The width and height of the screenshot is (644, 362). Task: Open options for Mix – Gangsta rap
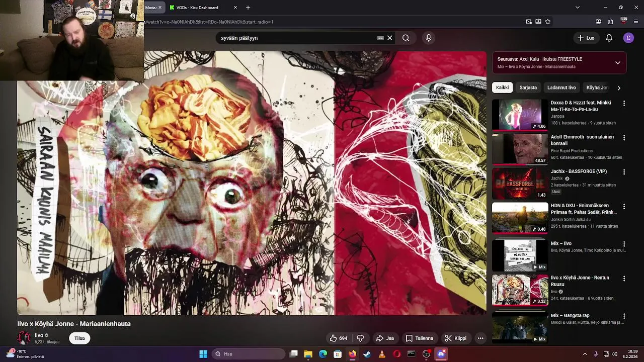(624, 316)
